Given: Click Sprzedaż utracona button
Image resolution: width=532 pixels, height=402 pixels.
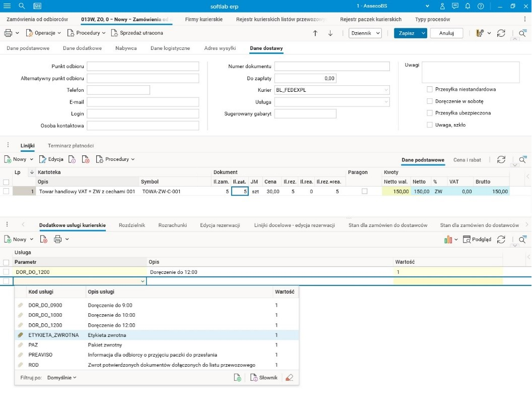Looking at the screenshot, I should pos(138,33).
